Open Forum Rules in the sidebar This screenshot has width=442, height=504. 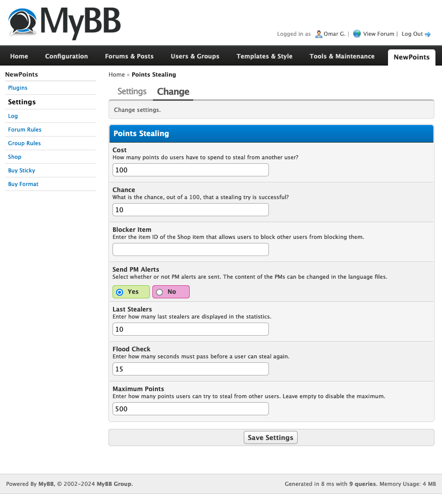point(25,130)
